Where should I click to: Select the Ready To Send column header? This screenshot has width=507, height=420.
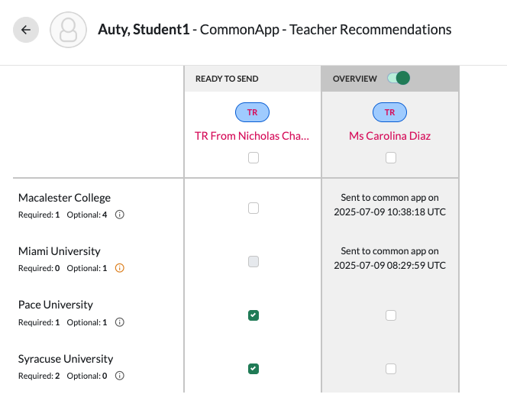point(227,79)
